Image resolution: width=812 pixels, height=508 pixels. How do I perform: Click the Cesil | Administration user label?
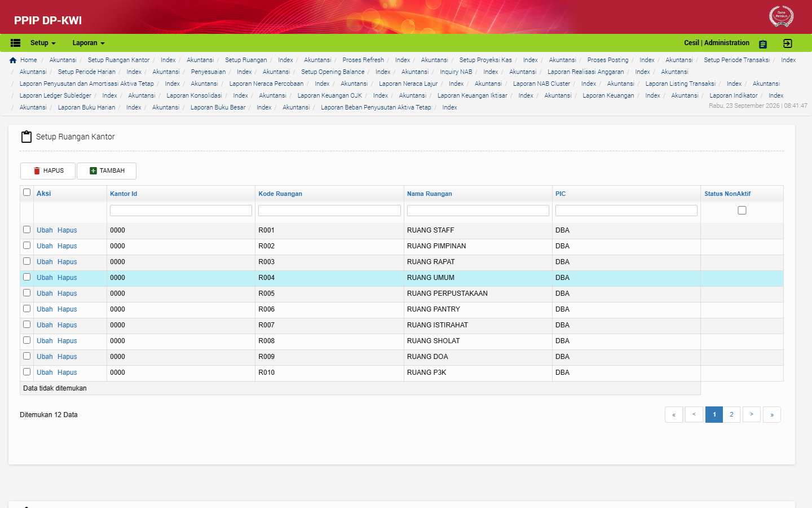pos(717,43)
